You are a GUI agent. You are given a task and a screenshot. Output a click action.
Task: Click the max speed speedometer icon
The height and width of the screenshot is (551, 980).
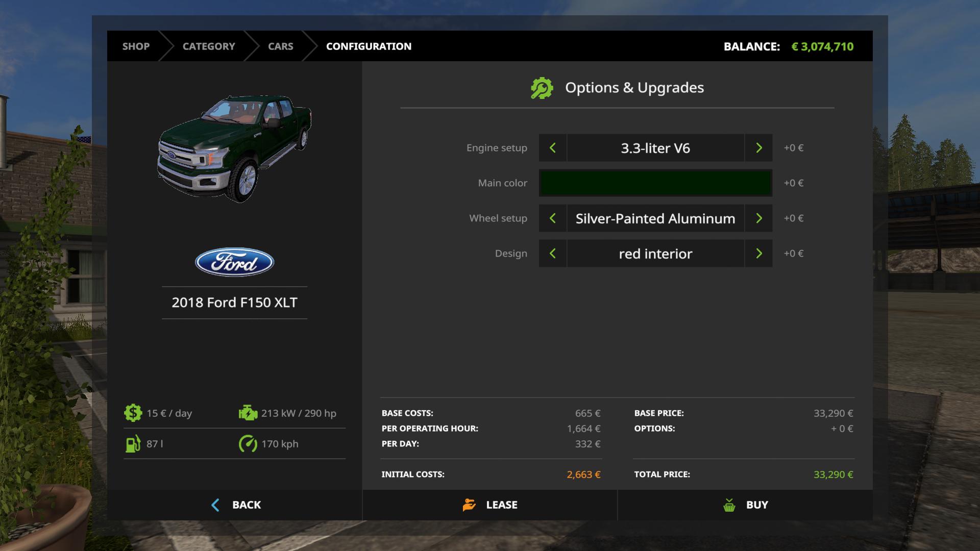tap(248, 444)
